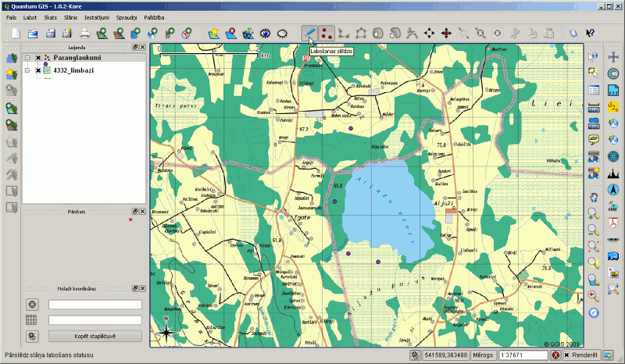Image resolution: width=625 pixels, height=364 pixels.
Task: Add a vector layer
Action: tap(102, 33)
